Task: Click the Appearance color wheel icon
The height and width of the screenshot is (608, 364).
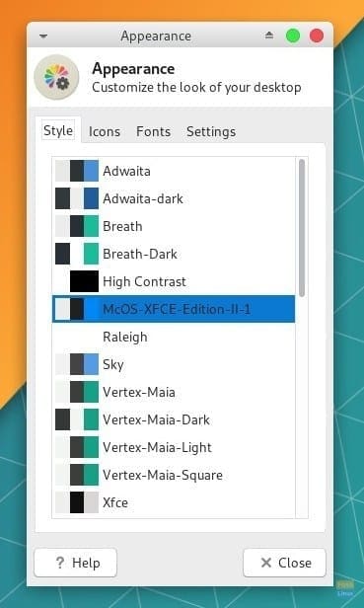Action: coord(56,77)
